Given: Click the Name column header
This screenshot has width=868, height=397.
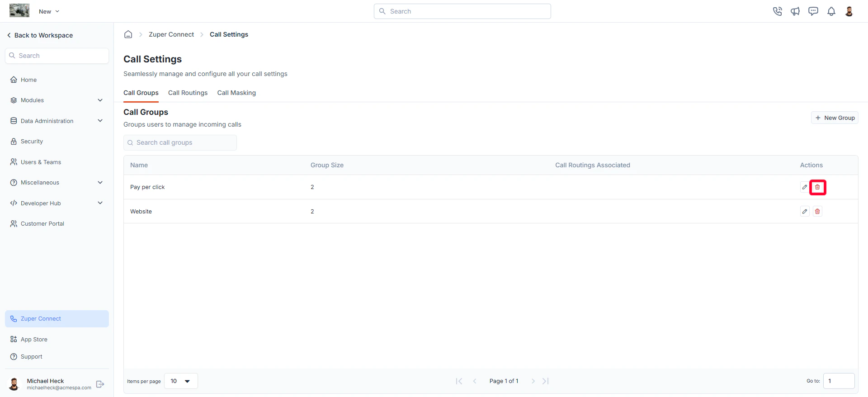Looking at the screenshot, I should 139,165.
